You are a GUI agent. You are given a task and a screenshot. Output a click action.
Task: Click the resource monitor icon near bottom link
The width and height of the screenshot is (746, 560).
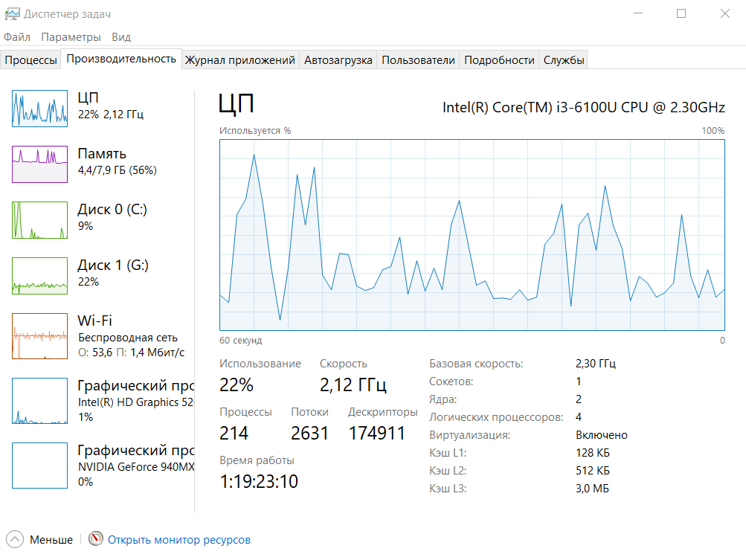96,539
